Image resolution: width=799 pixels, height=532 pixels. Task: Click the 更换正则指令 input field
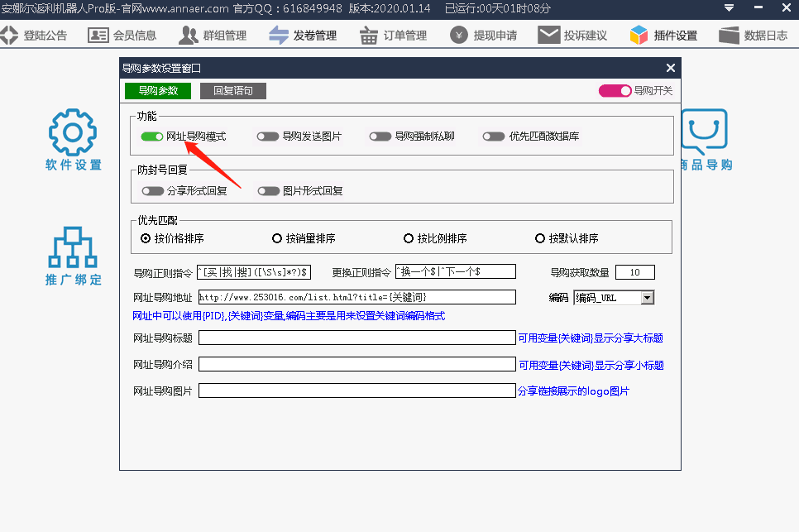[456, 271]
